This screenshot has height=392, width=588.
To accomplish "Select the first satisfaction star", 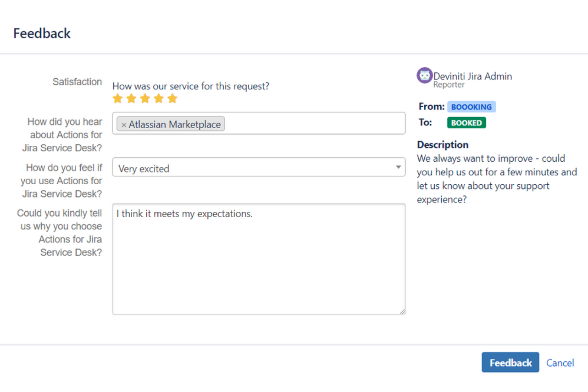I will click(x=118, y=98).
